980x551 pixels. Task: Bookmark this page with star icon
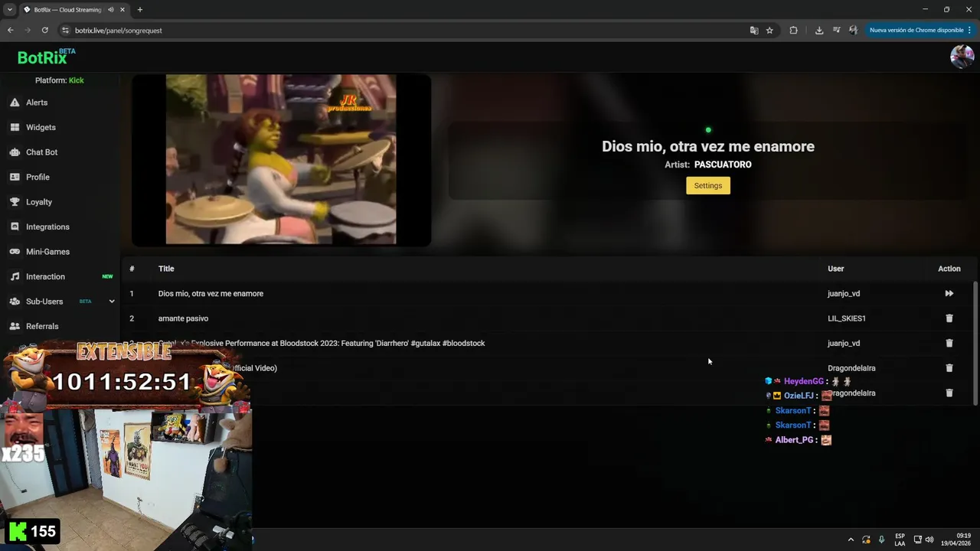769,31
